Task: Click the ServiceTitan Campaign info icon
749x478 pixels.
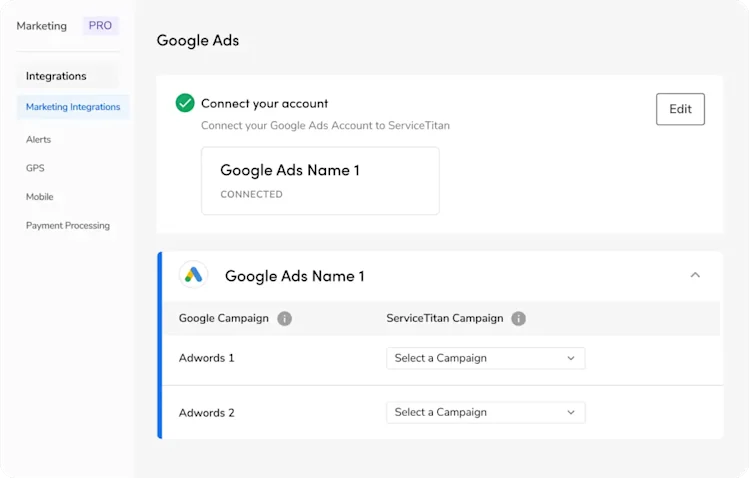Action: pyautogui.click(x=518, y=319)
